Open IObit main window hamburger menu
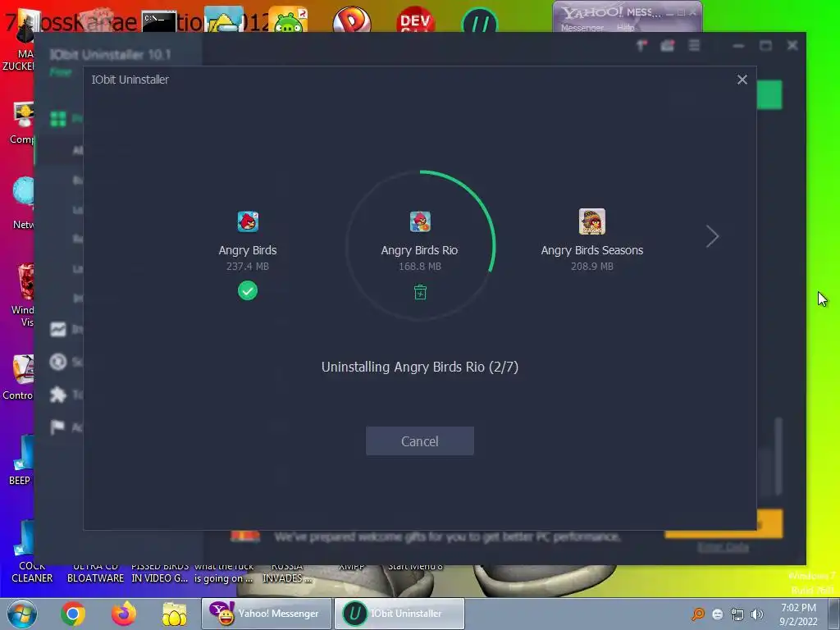The image size is (840, 630). 694,46
